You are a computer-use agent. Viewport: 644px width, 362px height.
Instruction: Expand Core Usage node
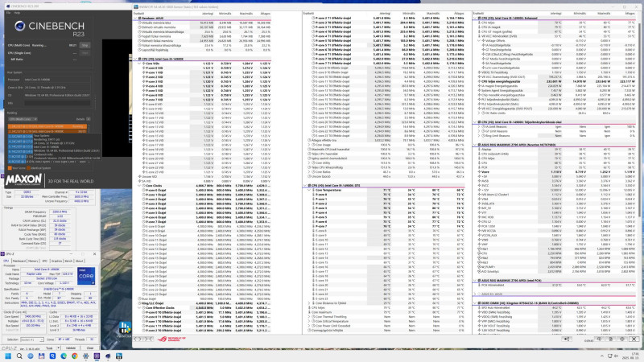[310, 145]
